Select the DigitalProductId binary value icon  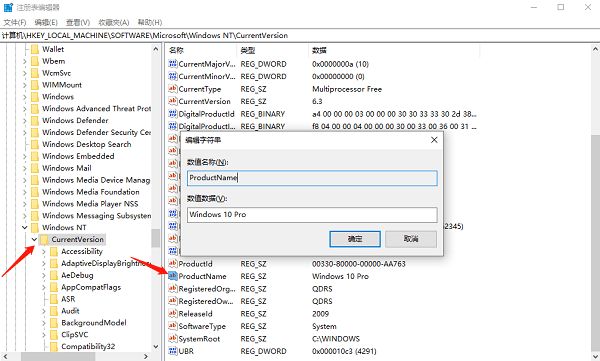[x=173, y=114]
